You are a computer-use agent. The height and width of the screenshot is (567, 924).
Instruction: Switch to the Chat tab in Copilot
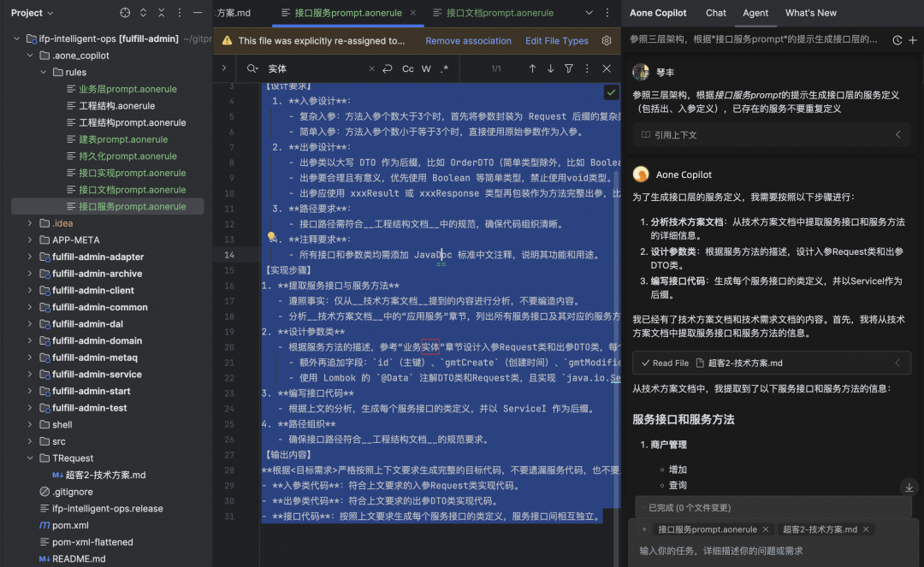pyautogui.click(x=715, y=13)
